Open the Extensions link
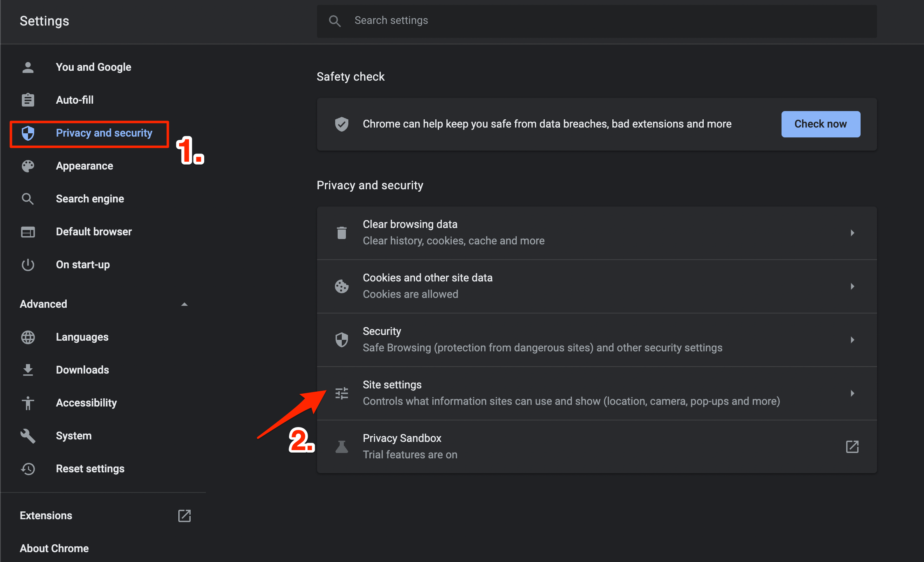This screenshot has height=562, width=924. 46,516
